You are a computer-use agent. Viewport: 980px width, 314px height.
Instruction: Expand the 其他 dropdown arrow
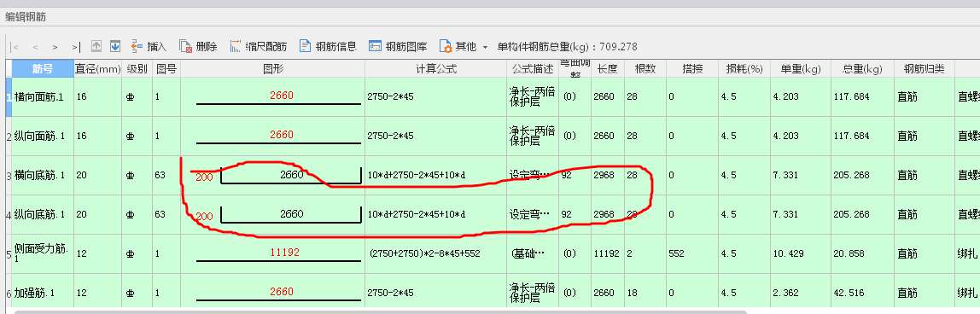tap(485, 47)
